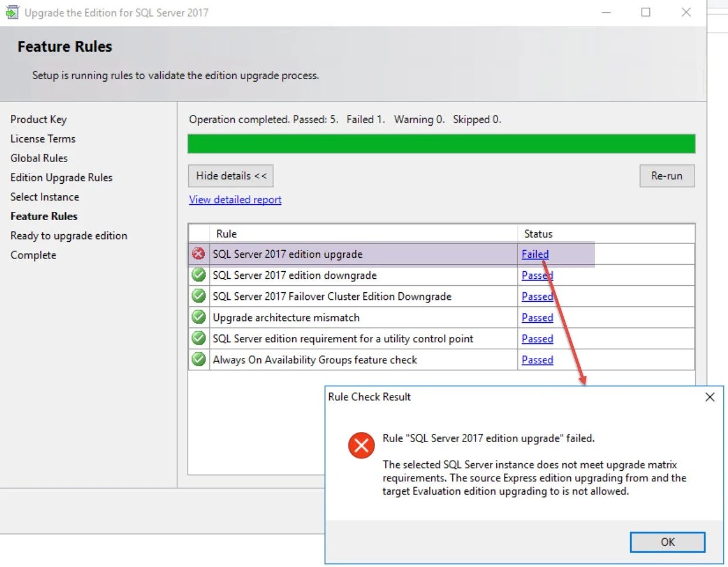Click the red error icon in Rule Check Result

(x=361, y=446)
